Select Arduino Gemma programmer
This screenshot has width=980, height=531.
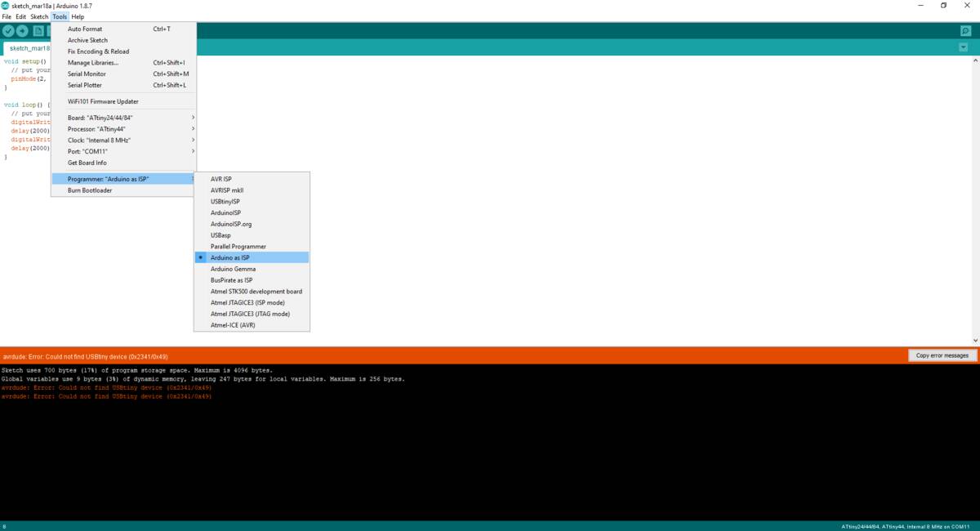(252, 269)
